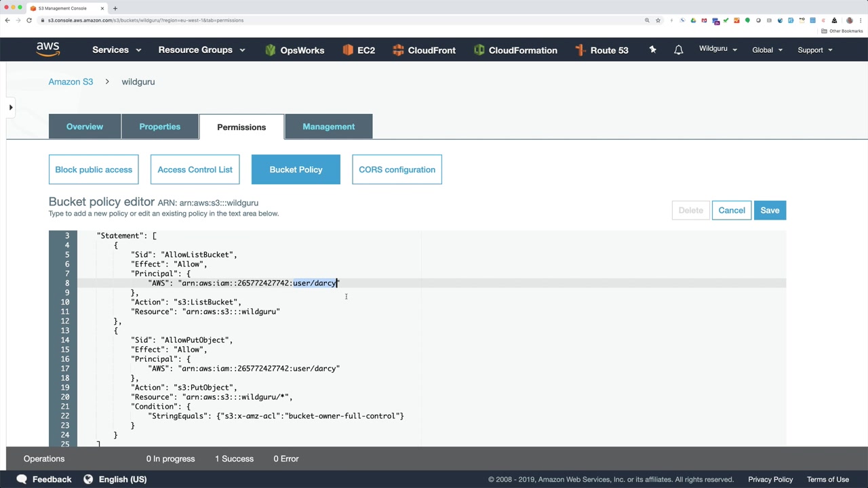Open the Route 53 shortcut
This screenshot has width=868, height=488.
coord(601,50)
